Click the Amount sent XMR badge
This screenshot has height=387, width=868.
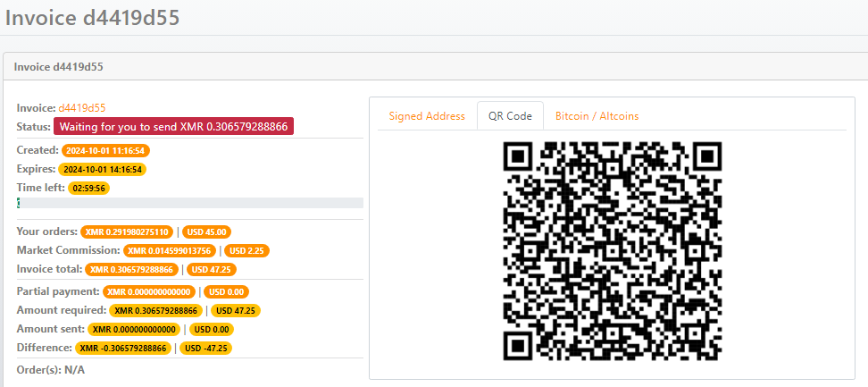coord(135,329)
